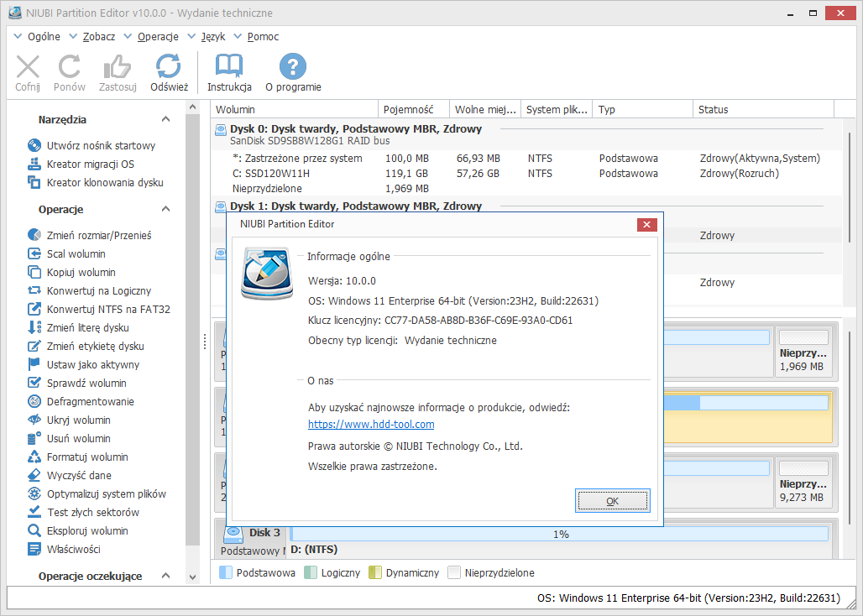Click the Logiczny legend color swatch

311,572
